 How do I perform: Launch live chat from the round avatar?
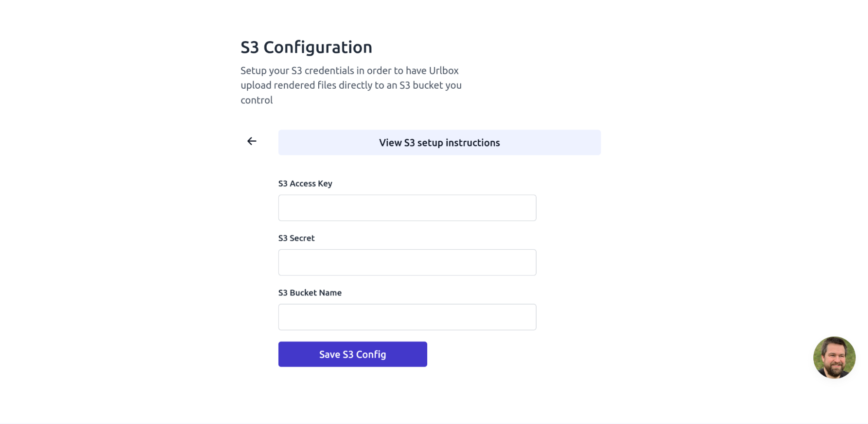pos(834,357)
